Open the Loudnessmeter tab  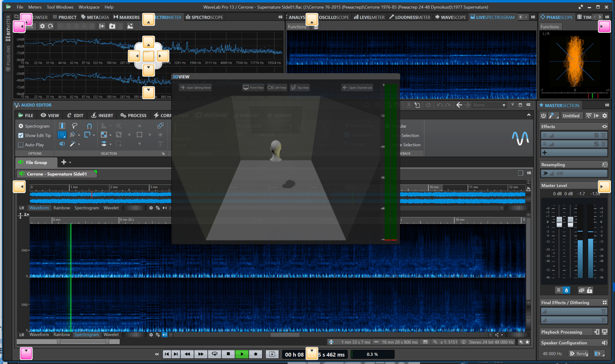pos(410,17)
